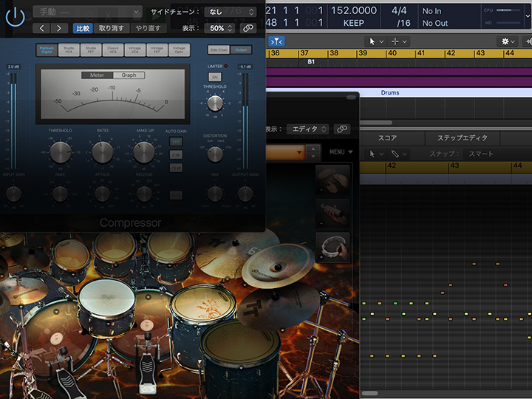Switch to the Graph tab in meter display
Image resolution: width=532 pixels, height=399 pixels.
129,75
